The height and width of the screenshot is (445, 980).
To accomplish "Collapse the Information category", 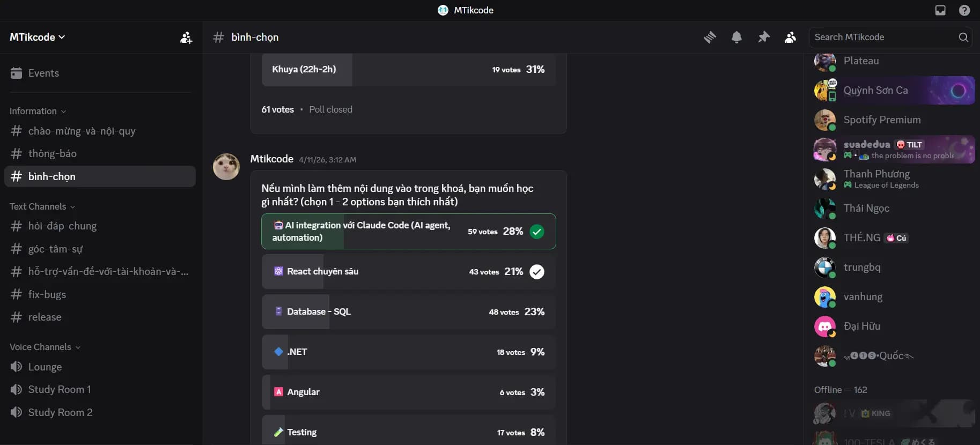I will pos(38,111).
